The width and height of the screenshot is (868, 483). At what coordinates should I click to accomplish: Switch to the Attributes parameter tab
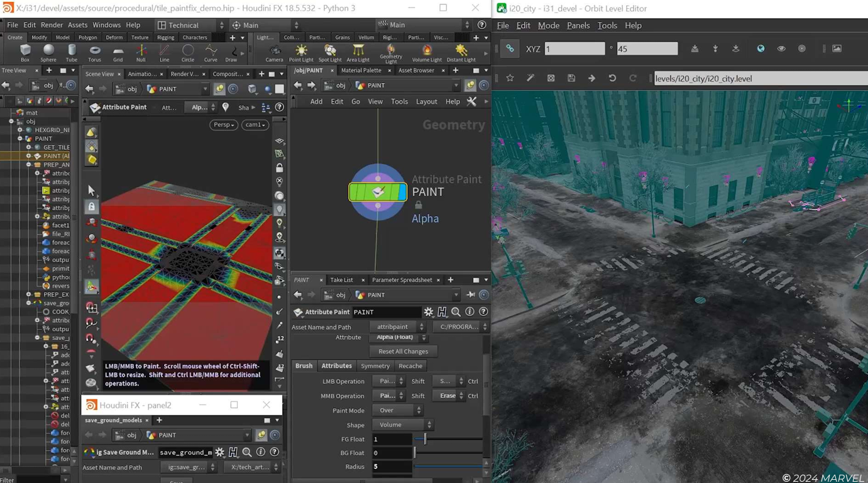[x=337, y=365]
